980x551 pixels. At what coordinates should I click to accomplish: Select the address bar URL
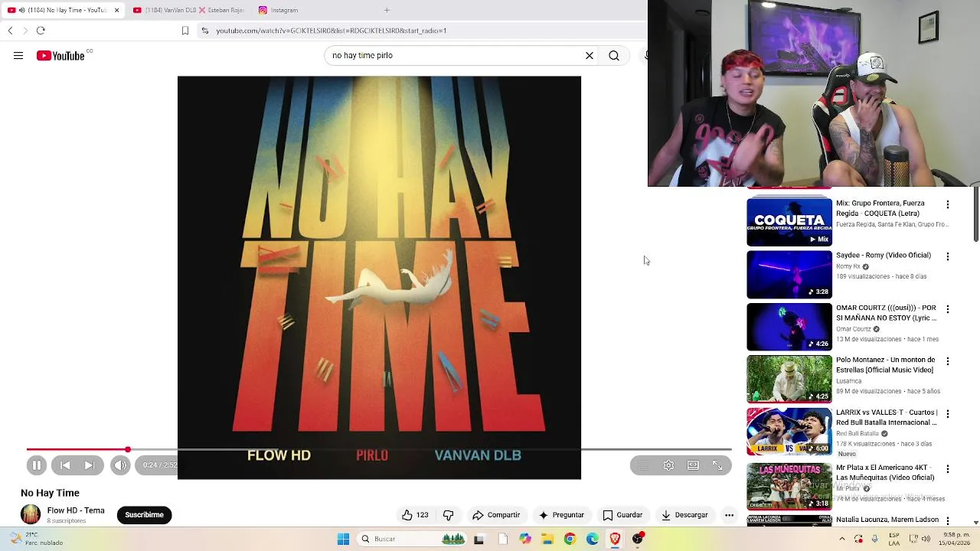[x=332, y=31]
